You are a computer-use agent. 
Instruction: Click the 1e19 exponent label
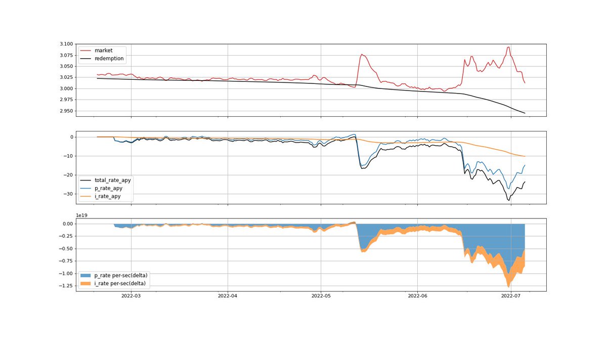[82, 215]
